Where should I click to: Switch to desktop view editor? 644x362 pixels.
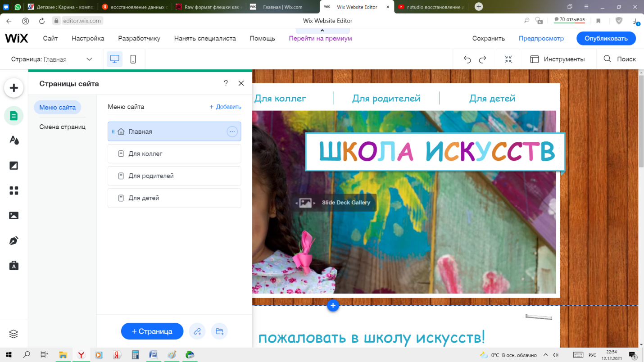[x=115, y=59]
